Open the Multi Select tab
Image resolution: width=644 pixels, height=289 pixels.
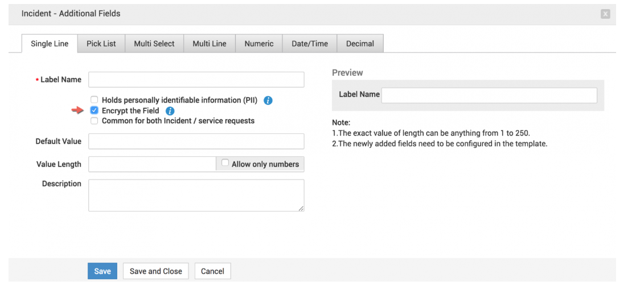pyautogui.click(x=154, y=43)
